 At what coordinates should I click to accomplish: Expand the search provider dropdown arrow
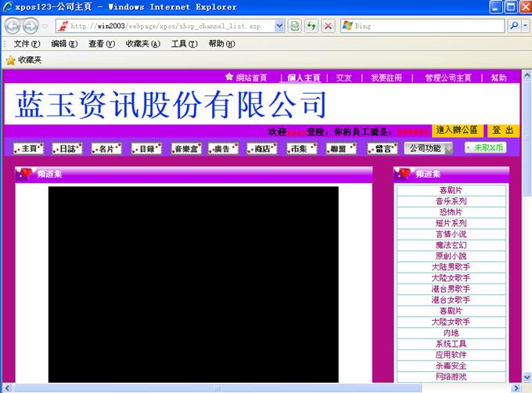[x=526, y=26]
